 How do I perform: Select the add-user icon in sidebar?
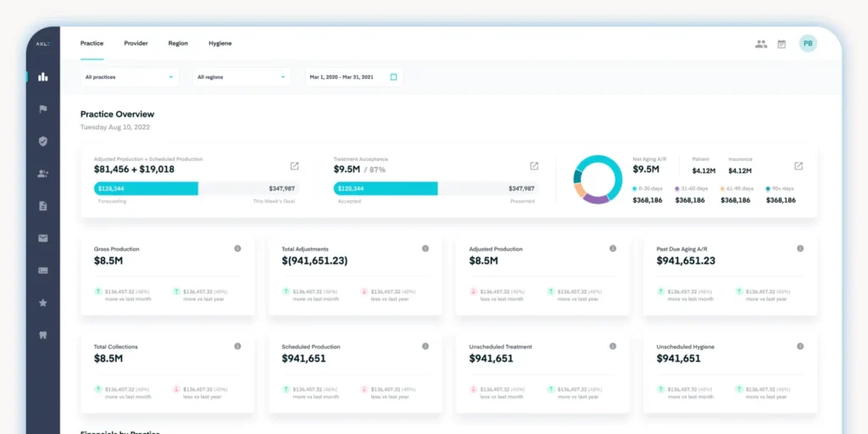43,174
